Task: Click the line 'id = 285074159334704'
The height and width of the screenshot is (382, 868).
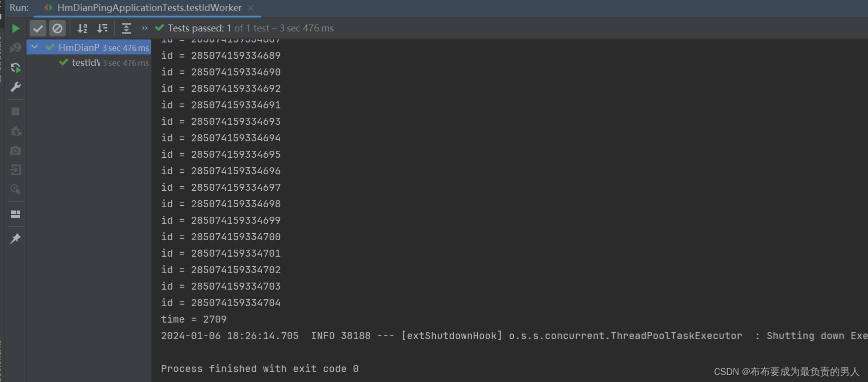Action: [x=221, y=303]
